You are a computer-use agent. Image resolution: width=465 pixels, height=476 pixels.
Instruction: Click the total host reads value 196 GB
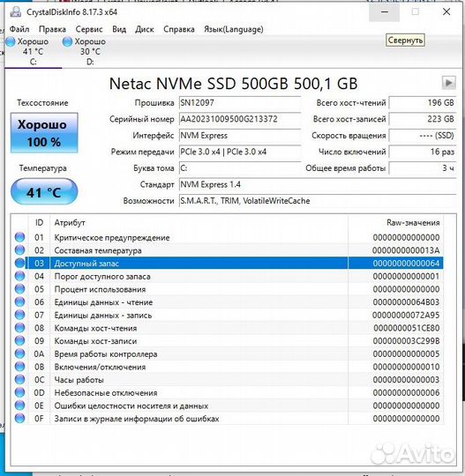[x=423, y=103]
